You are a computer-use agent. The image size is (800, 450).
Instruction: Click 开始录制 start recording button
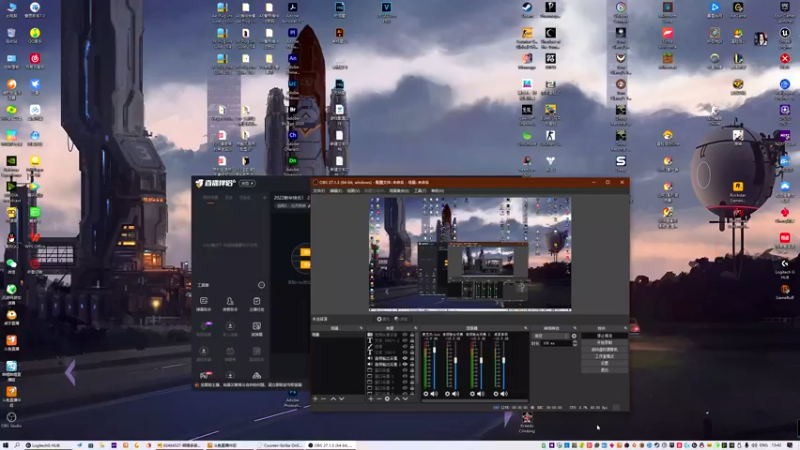pos(605,342)
